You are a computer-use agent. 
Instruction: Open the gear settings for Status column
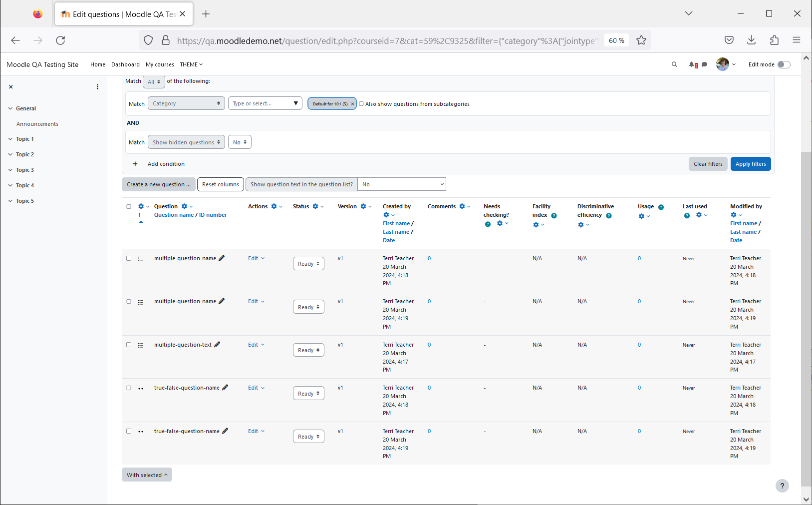click(x=318, y=206)
